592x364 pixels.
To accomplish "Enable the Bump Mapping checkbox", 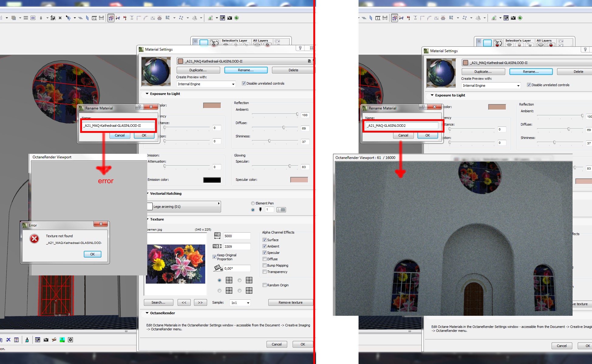I will coord(264,265).
